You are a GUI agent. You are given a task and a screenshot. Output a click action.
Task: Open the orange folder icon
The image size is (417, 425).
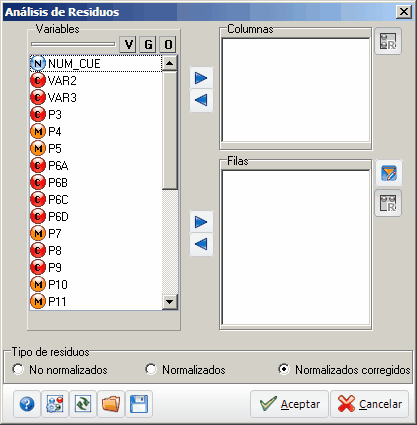point(111,404)
